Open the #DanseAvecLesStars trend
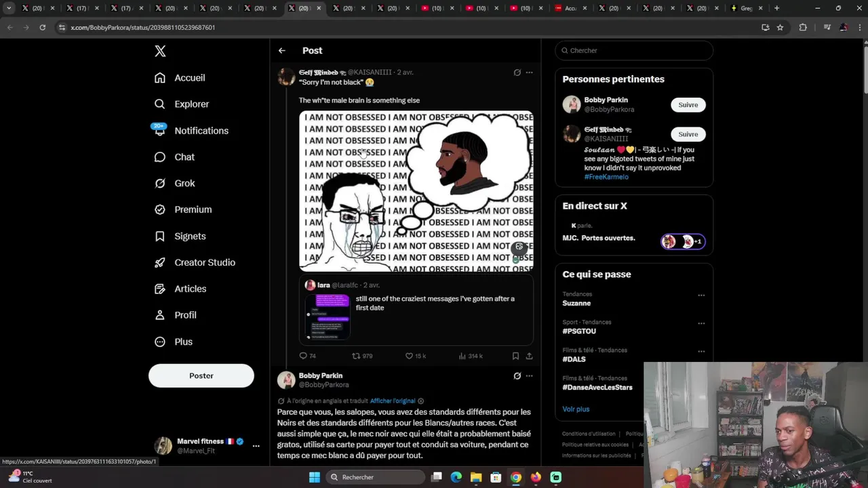 pos(597,388)
